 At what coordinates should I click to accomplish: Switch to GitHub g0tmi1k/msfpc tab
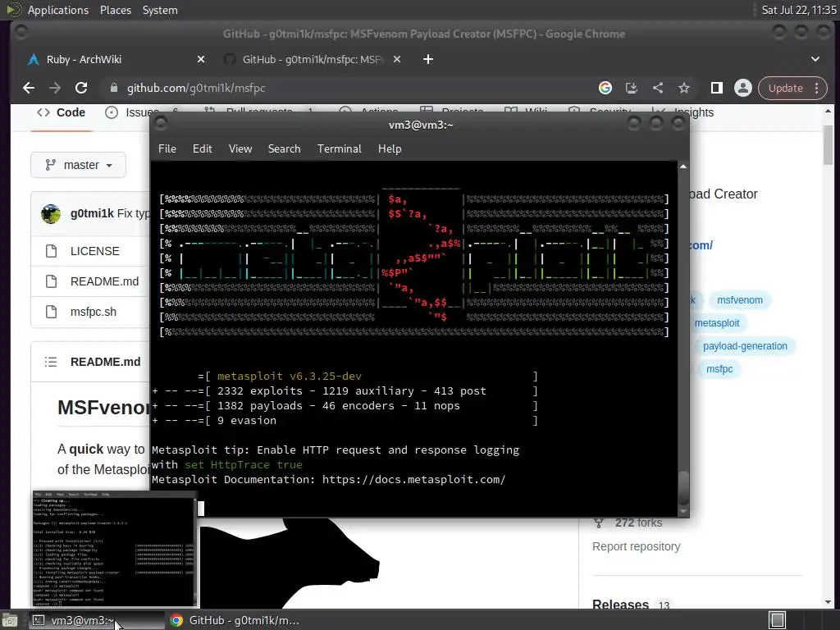coord(313,59)
